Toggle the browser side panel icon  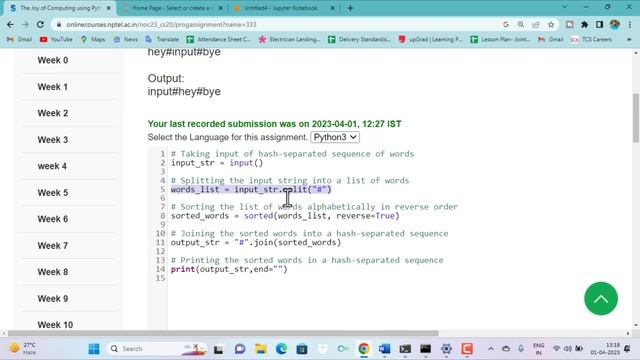(599, 24)
